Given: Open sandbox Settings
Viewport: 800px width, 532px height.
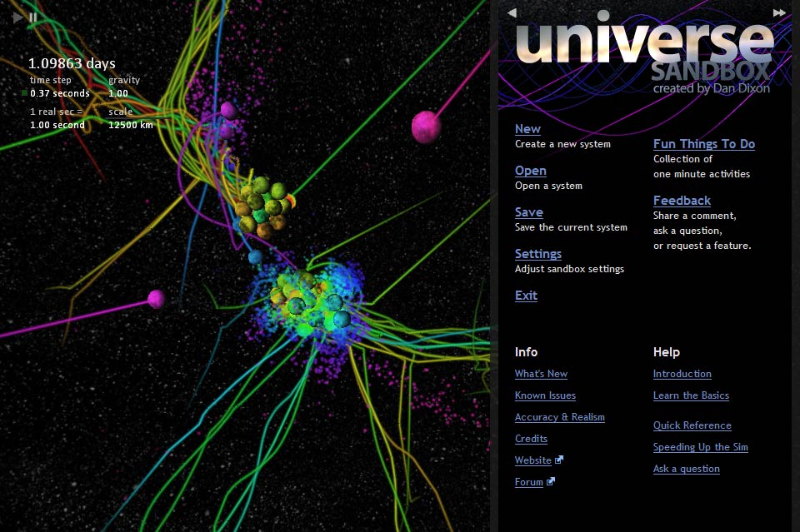Looking at the screenshot, I should pyautogui.click(x=537, y=254).
